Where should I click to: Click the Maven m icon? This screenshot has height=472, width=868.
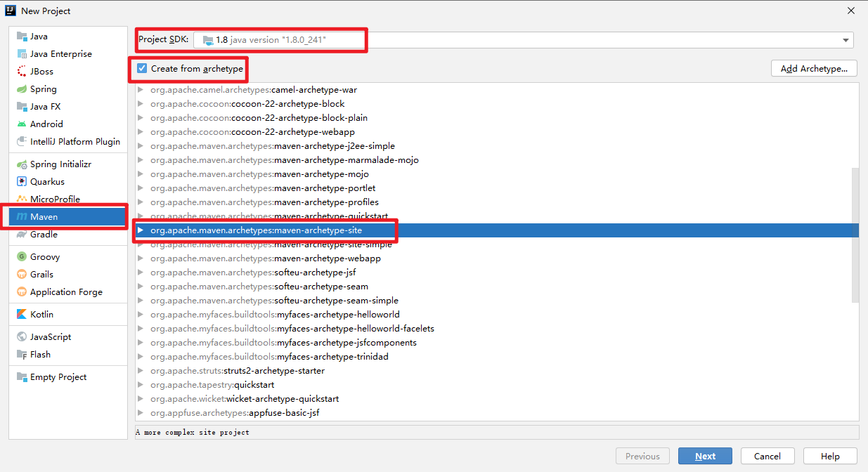point(22,217)
